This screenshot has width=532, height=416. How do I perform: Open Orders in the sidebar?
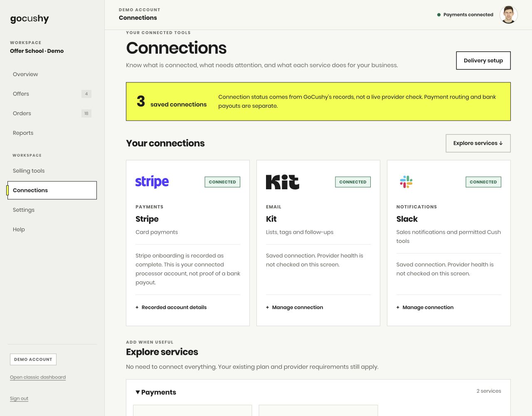tap(52, 113)
